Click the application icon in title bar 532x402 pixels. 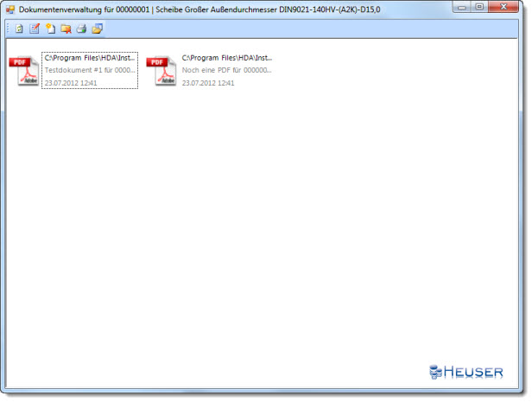point(10,7)
